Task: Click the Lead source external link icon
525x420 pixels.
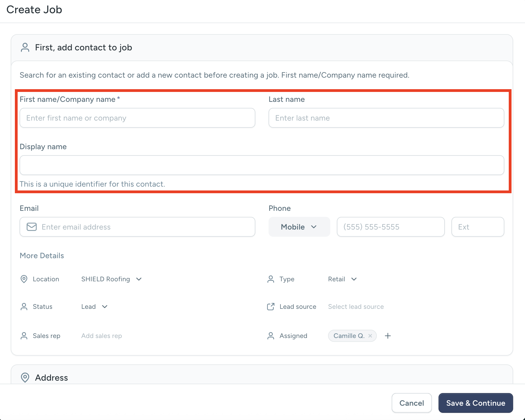Action: (x=271, y=307)
